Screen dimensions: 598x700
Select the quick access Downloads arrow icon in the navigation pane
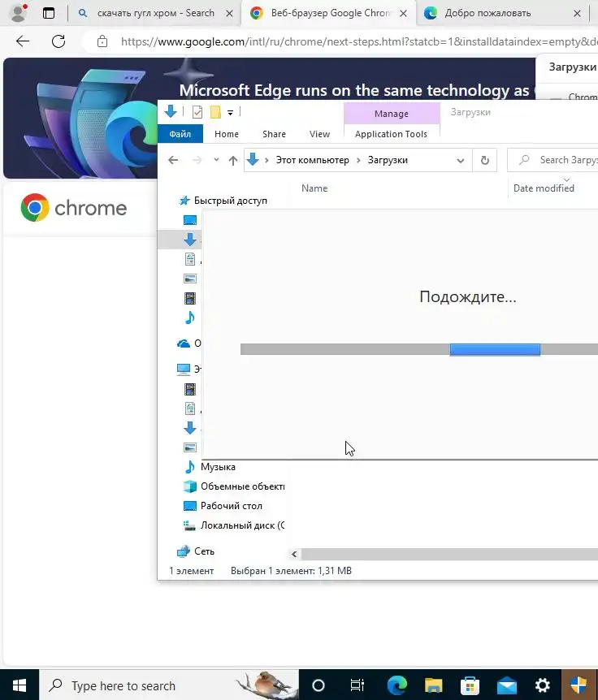tap(190, 240)
